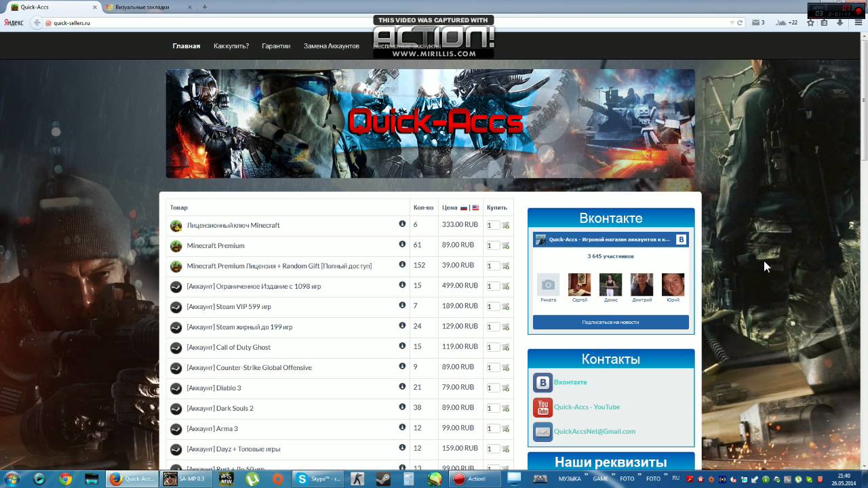This screenshot has height=488, width=868.
Task: Open Ограниченное Издание с 1098 игр link
Action: [x=254, y=286]
